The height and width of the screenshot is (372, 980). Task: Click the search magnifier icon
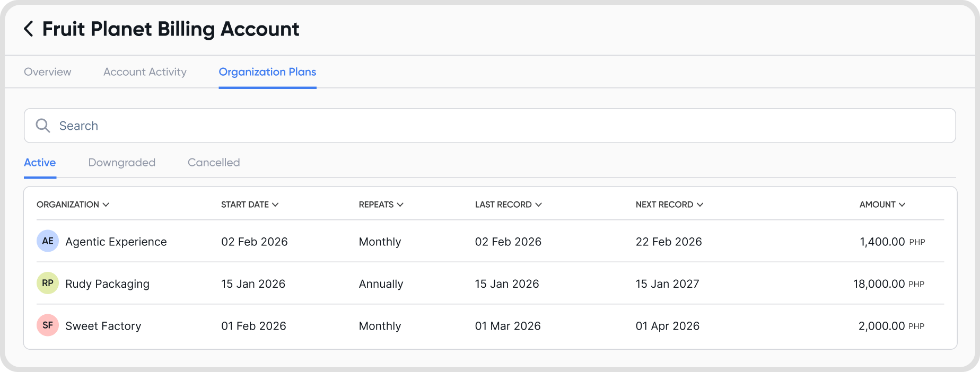pyautogui.click(x=43, y=126)
